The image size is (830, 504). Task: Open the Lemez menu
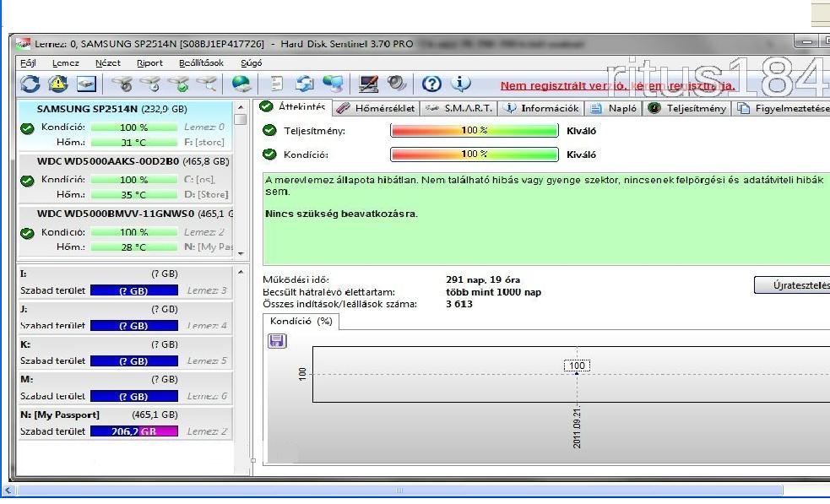click(x=66, y=63)
